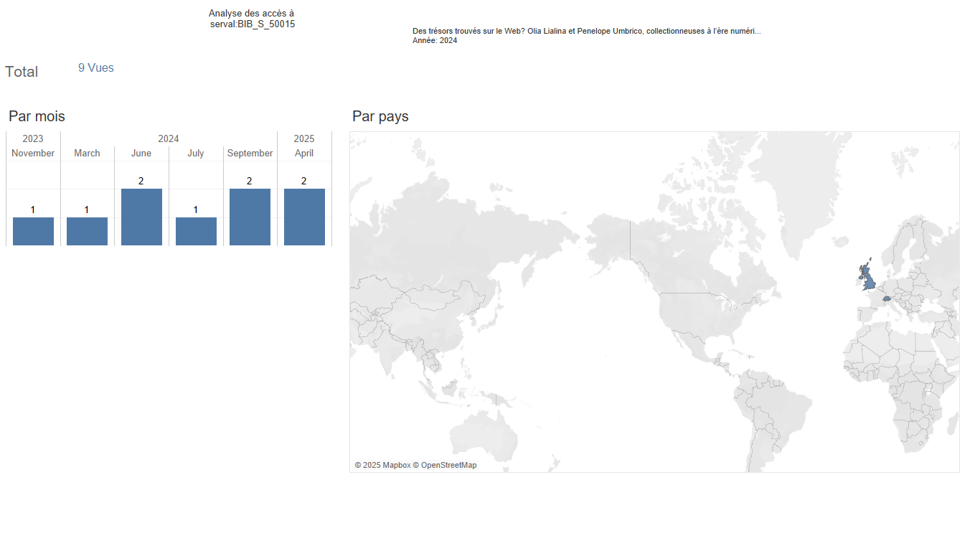Click the 'November' month header

pos(33,153)
